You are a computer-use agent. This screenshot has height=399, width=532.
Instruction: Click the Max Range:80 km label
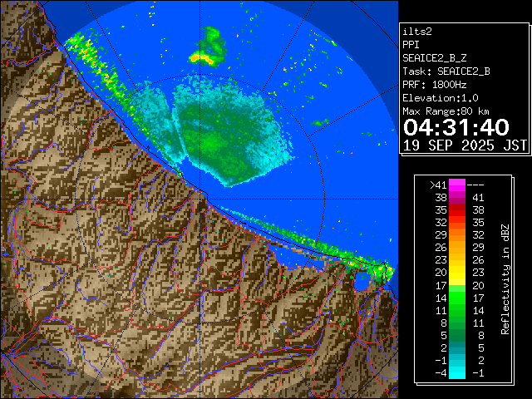click(x=446, y=111)
